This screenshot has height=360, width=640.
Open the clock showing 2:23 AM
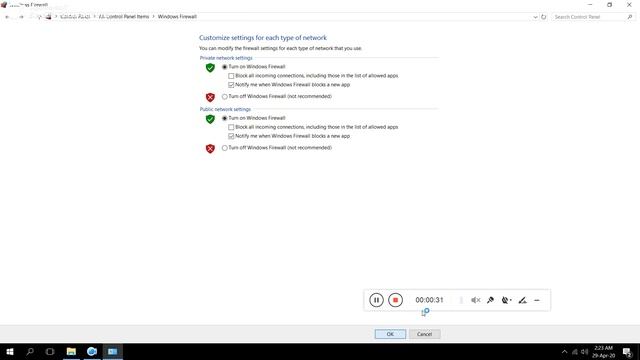(x=603, y=351)
